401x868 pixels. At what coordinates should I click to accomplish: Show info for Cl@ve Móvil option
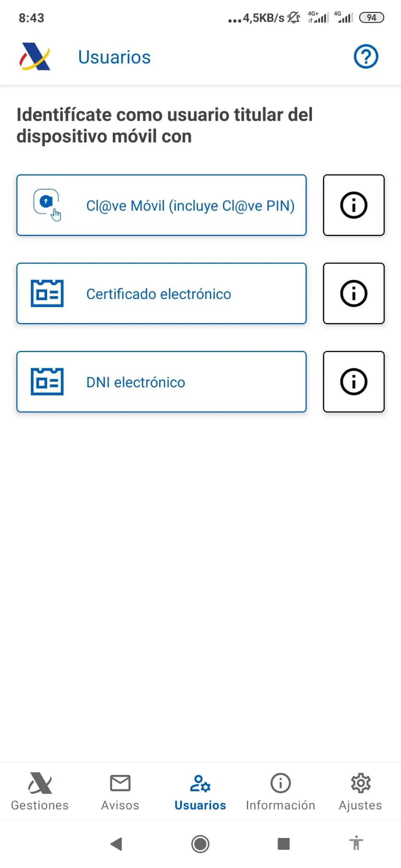[x=353, y=205]
